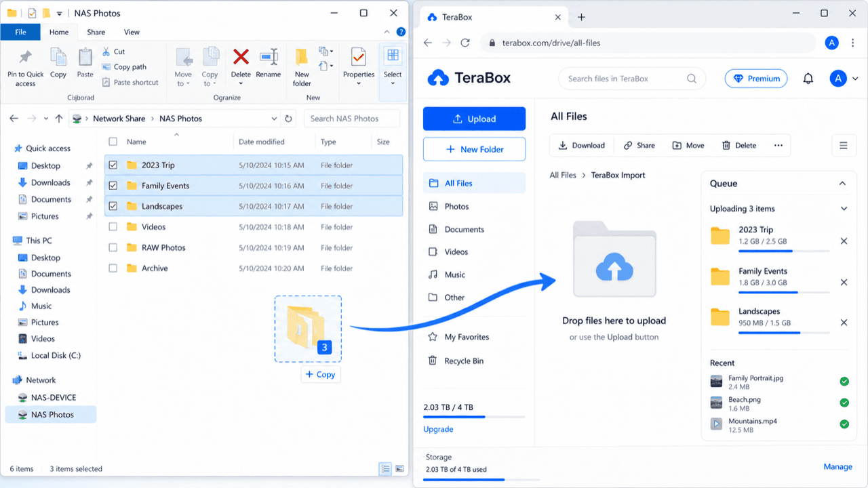The width and height of the screenshot is (868, 488).
Task: Open Recycle Bin in TeraBox sidebar
Action: (x=474, y=361)
